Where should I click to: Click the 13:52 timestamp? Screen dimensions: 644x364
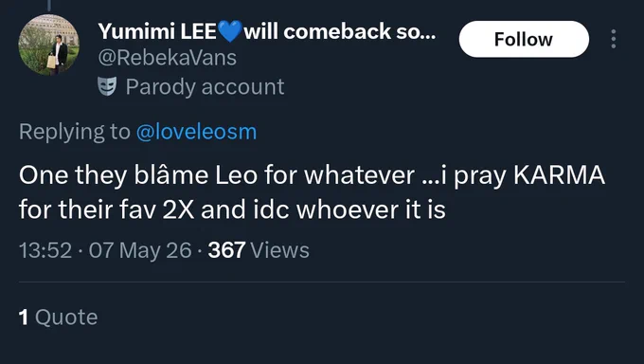[x=45, y=250]
